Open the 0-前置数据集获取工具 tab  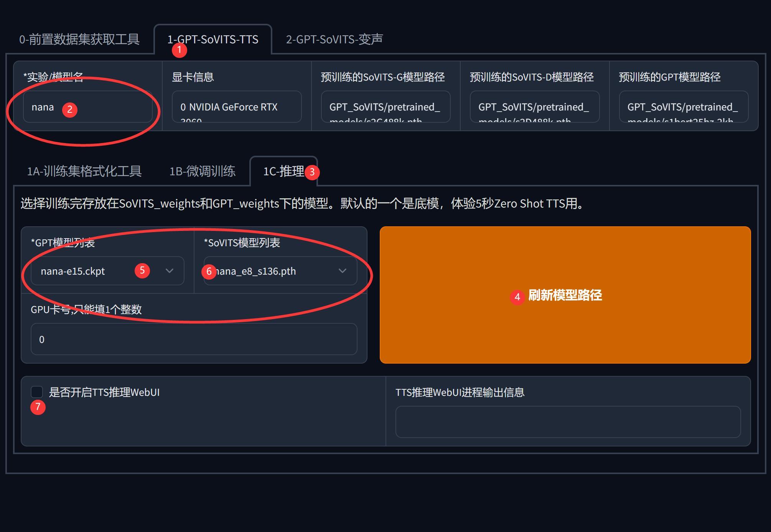click(x=79, y=39)
